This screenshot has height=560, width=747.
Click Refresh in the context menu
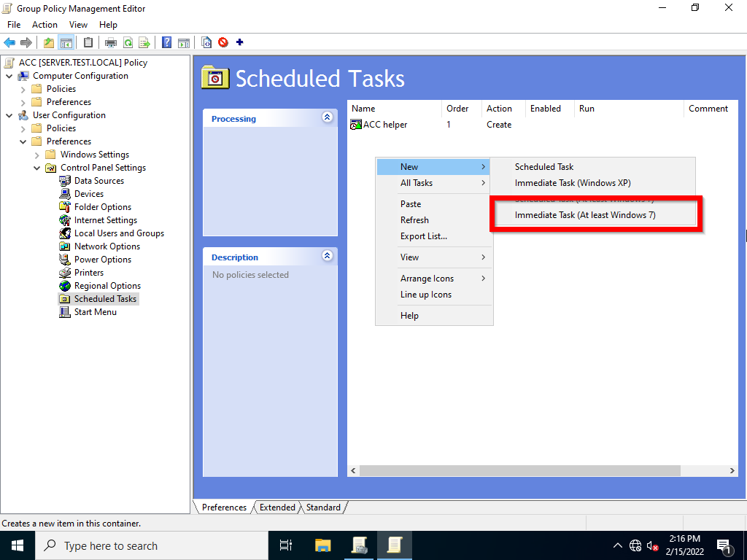pos(434,220)
